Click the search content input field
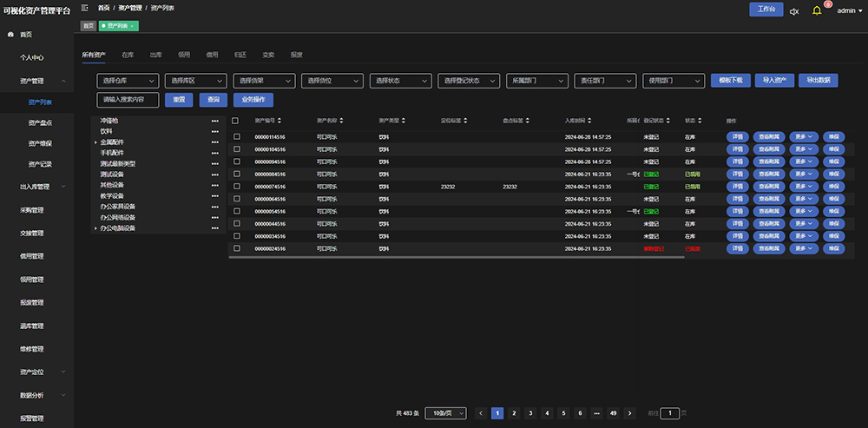 point(128,100)
